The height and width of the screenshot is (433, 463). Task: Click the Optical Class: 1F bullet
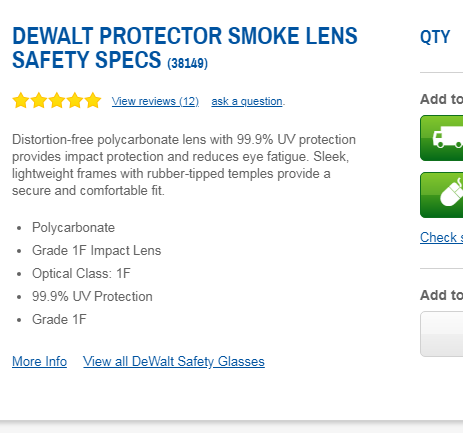[x=81, y=273]
